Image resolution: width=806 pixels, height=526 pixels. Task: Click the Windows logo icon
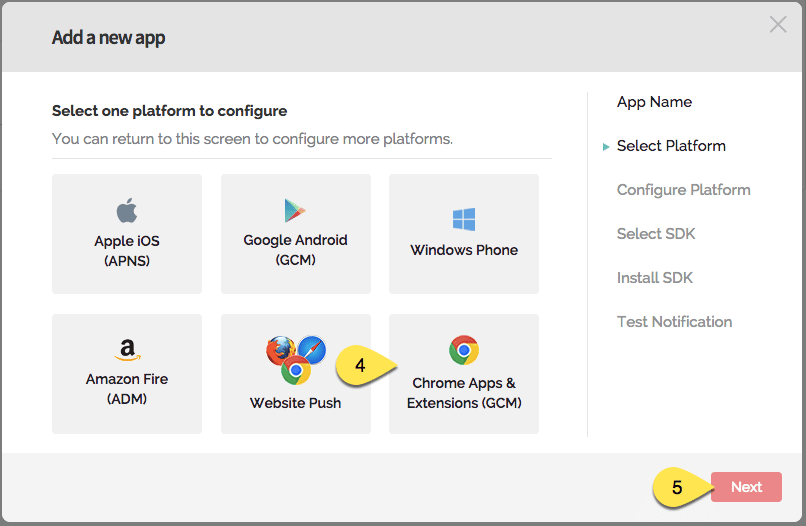pos(464,220)
